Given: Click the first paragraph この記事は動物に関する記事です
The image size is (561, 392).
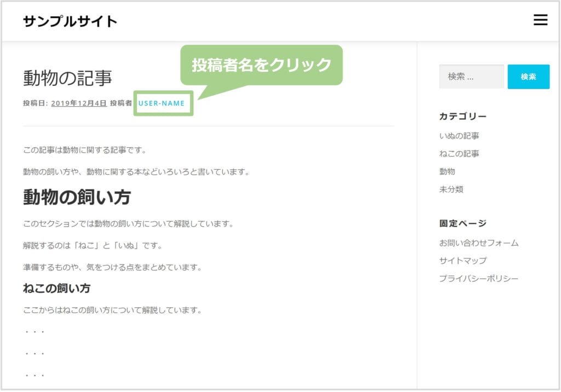Looking at the screenshot, I should [85, 150].
